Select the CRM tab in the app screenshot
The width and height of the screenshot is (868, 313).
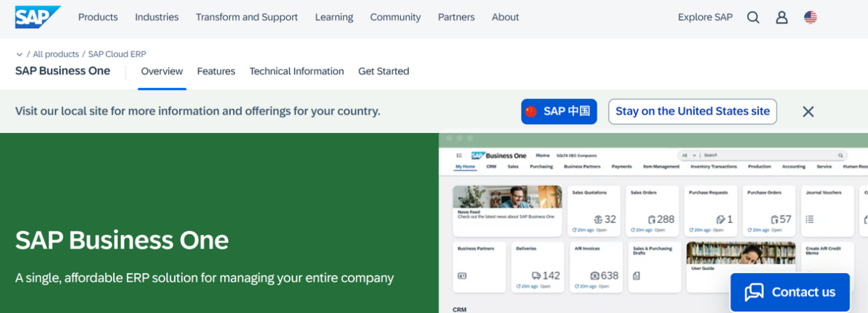pyautogui.click(x=491, y=166)
